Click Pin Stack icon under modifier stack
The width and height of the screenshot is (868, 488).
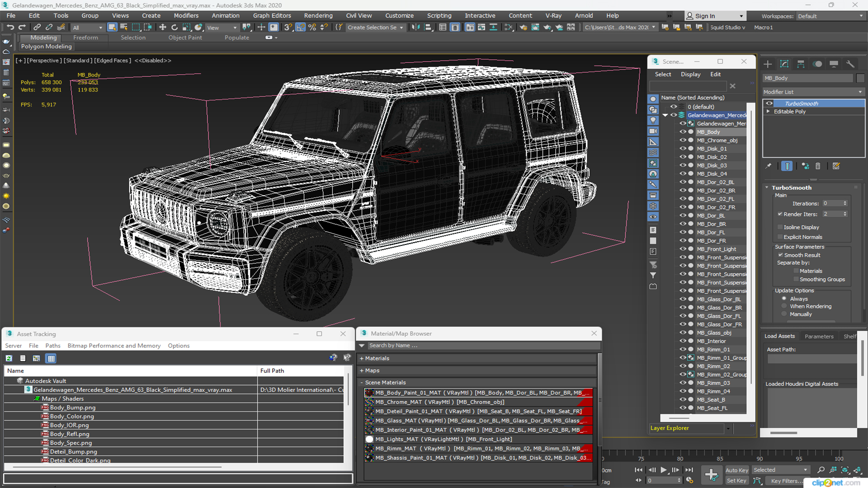pos(768,166)
